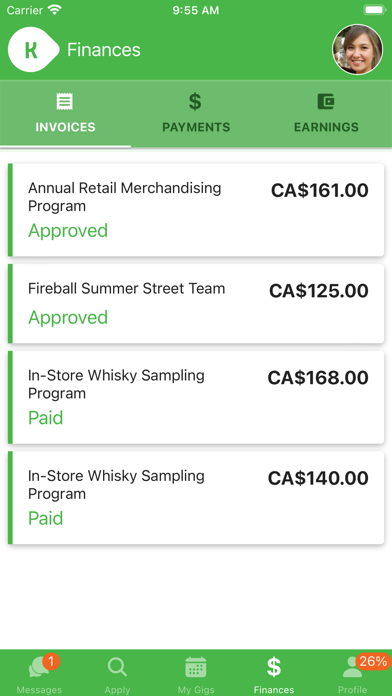Image resolution: width=392 pixels, height=696 pixels.
Task: Select the Invoices receipt icon
Action: click(65, 102)
